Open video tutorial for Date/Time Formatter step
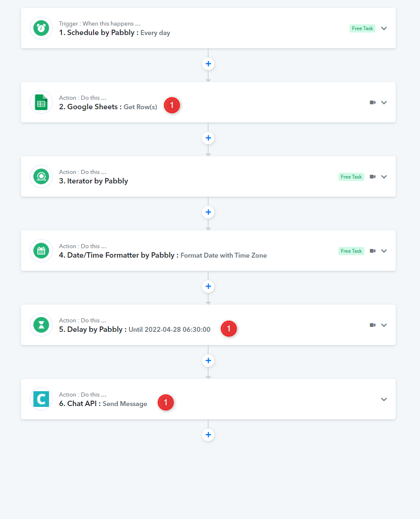 pos(373,251)
